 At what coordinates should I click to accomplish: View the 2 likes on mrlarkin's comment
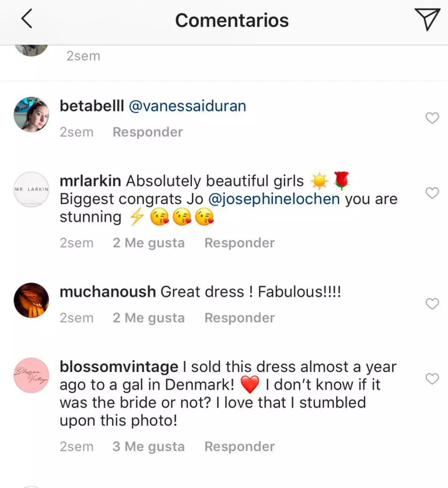(149, 243)
